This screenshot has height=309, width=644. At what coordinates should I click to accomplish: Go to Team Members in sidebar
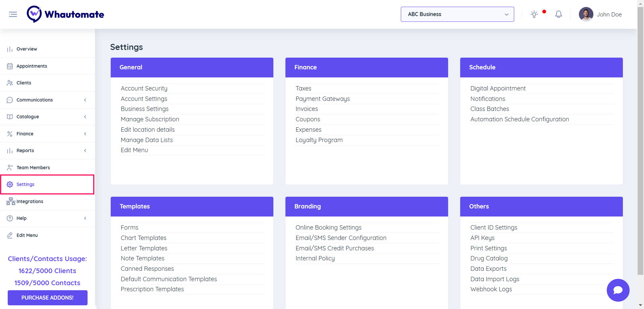(33, 168)
